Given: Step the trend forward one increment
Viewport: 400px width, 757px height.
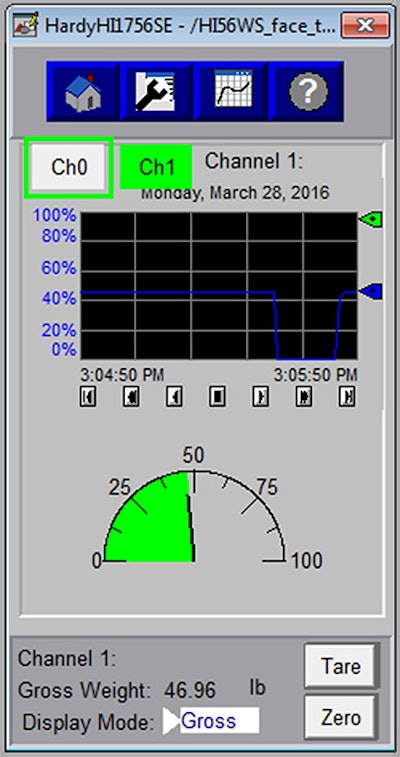Looking at the screenshot, I should [x=261, y=397].
